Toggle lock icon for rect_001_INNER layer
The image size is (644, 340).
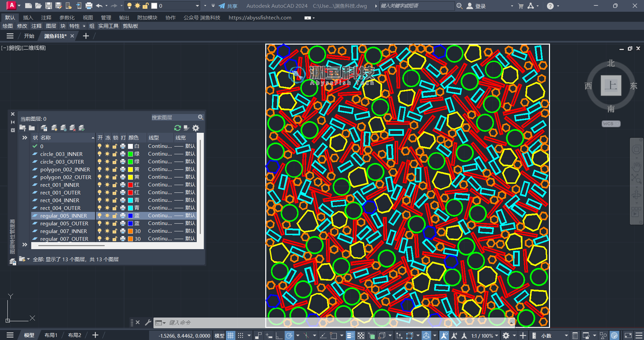(x=115, y=185)
